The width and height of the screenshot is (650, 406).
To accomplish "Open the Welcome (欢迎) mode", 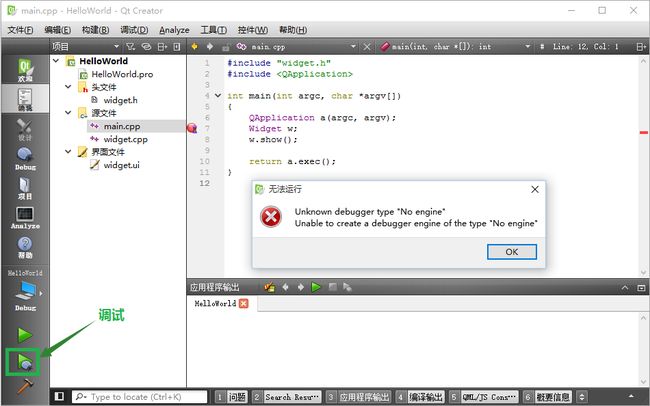I will (x=25, y=69).
